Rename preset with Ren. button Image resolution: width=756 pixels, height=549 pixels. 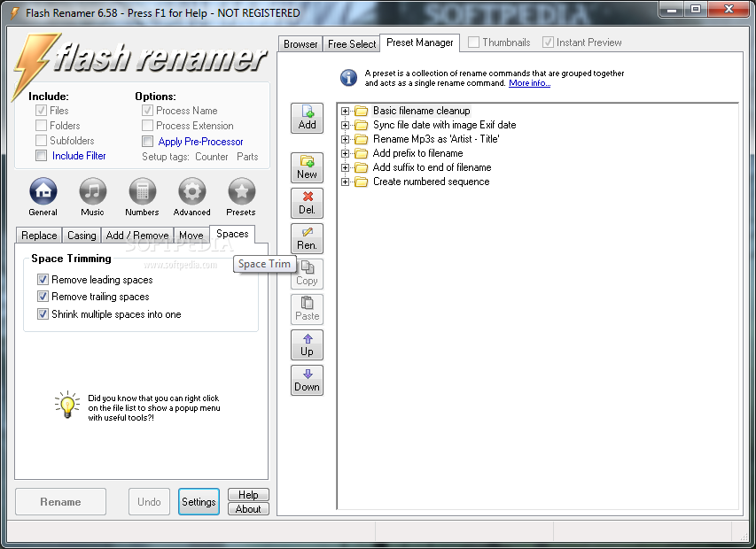[308, 238]
